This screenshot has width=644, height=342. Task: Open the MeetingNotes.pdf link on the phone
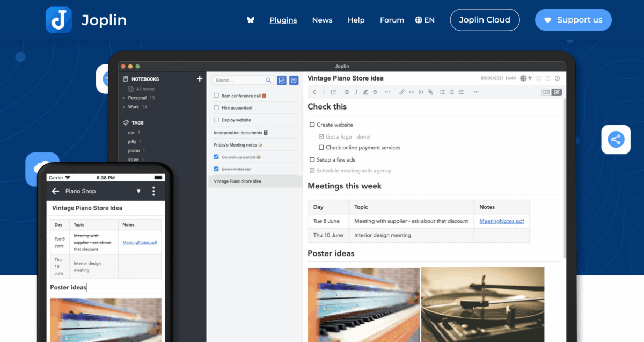[140, 242]
